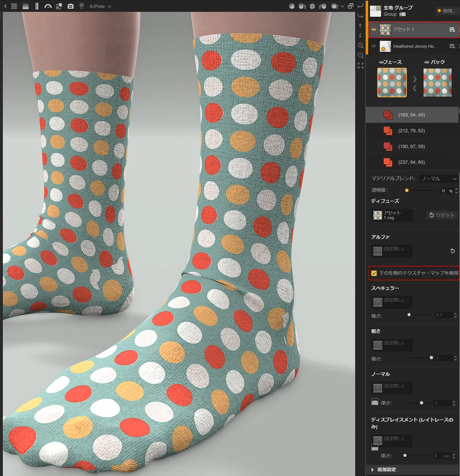Viewport: 460px width, 476px height.
Task: Click the ディフューズ アセット 1.svg texture
Action: point(392,215)
